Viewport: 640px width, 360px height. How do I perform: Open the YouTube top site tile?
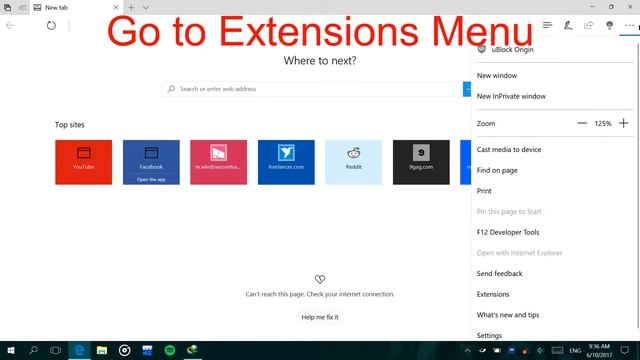83,162
